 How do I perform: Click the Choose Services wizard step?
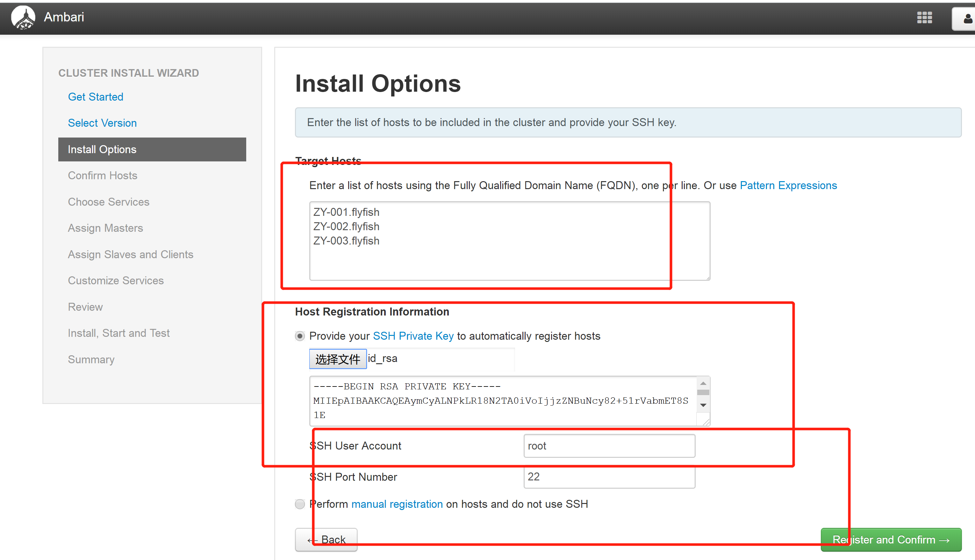pos(109,202)
